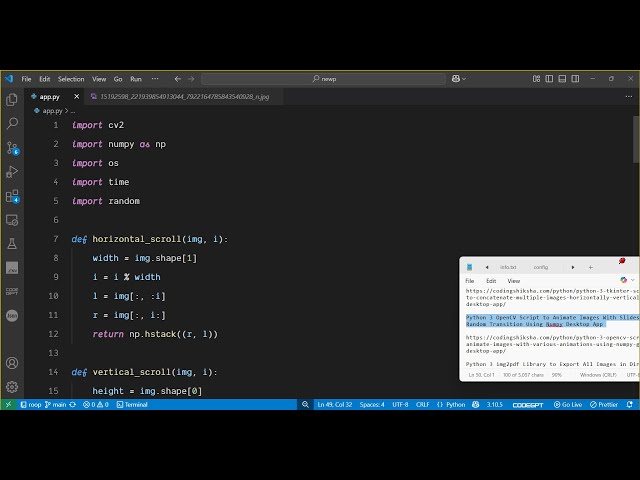Click the command center search box 'newp'
Screen dimensions: 640x480
(324, 79)
